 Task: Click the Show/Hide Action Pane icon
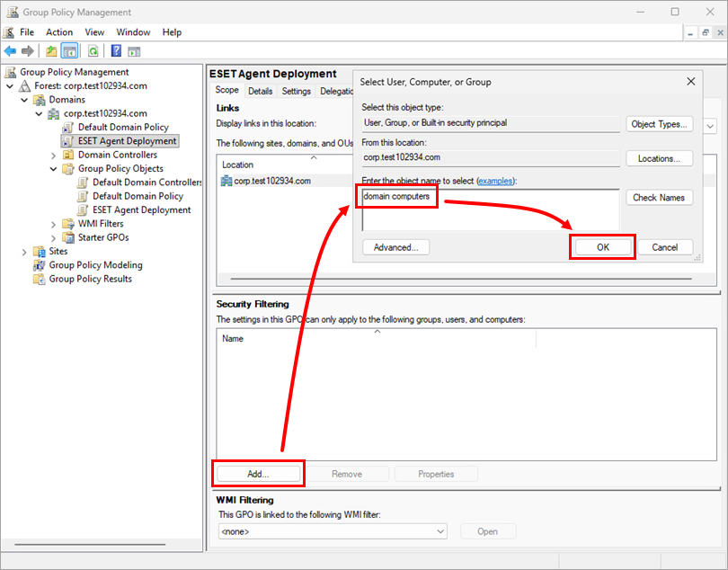pyautogui.click(x=134, y=51)
